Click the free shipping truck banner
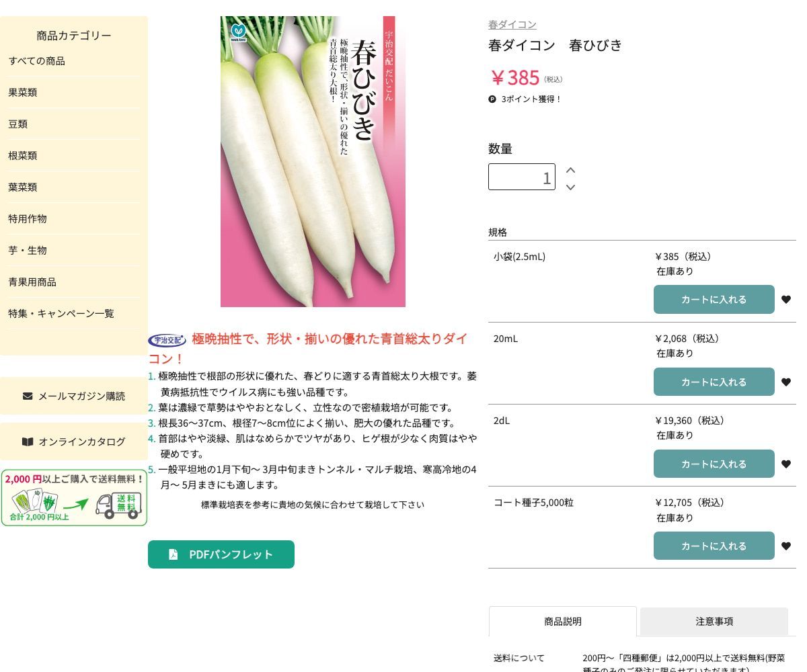The height and width of the screenshot is (672, 807). click(74, 498)
